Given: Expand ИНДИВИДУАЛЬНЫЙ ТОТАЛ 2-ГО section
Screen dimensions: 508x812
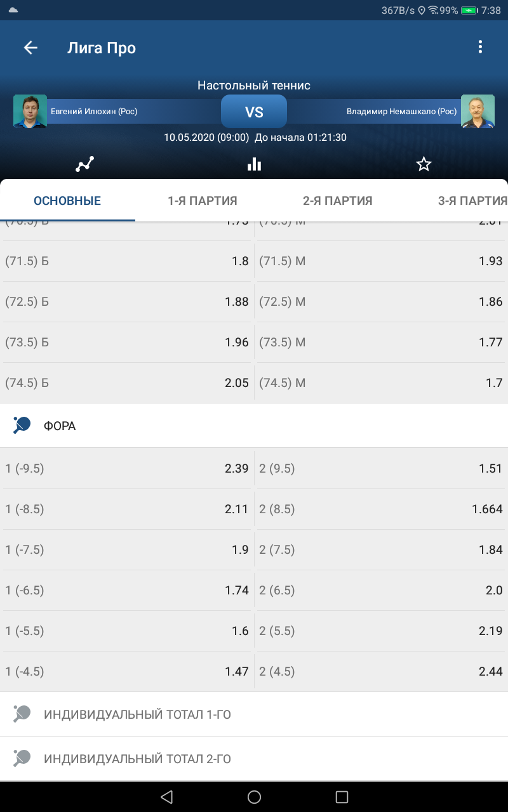Looking at the screenshot, I should tap(254, 759).
